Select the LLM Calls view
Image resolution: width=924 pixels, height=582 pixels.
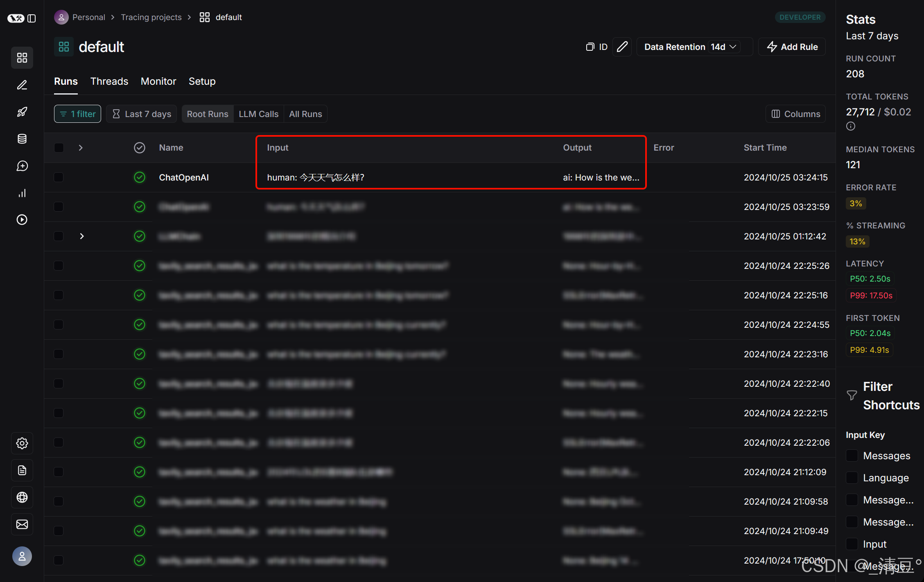pyautogui.click(x=259, y=114)
